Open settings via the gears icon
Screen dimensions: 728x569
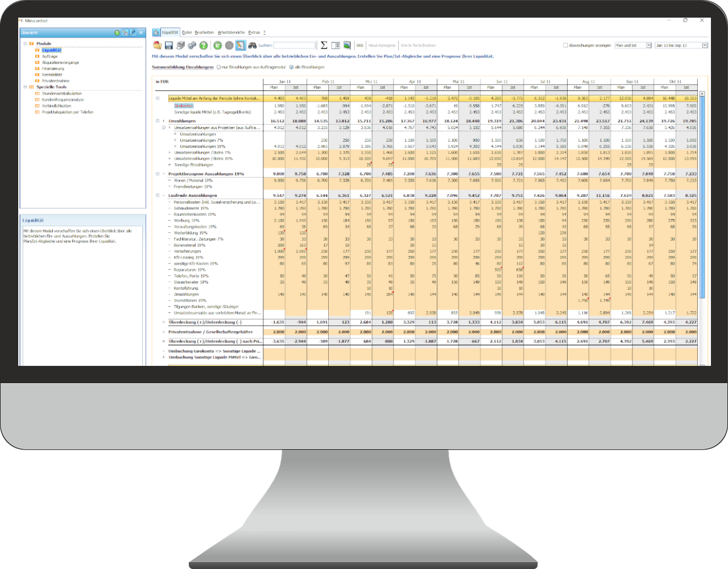192,46
